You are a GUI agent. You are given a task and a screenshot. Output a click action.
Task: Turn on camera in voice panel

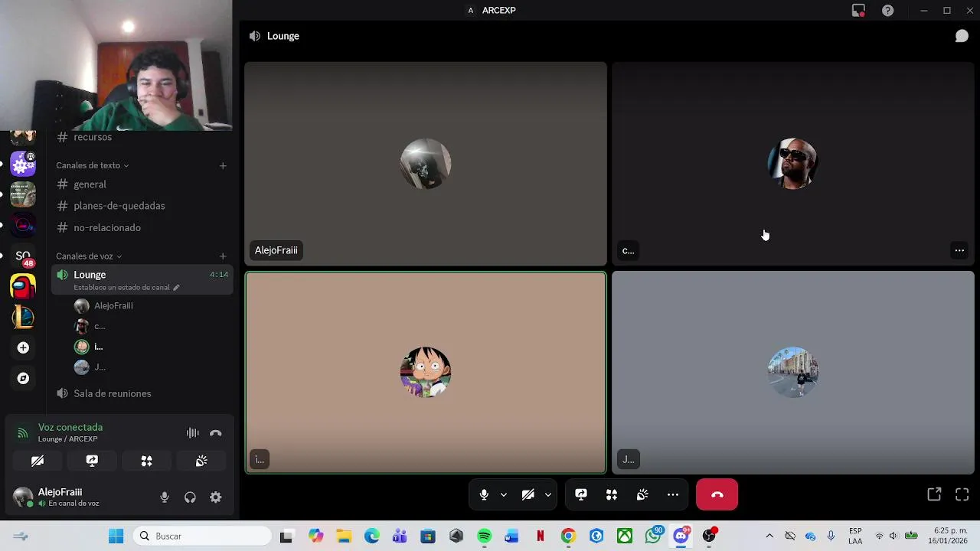tap(38, 461)
